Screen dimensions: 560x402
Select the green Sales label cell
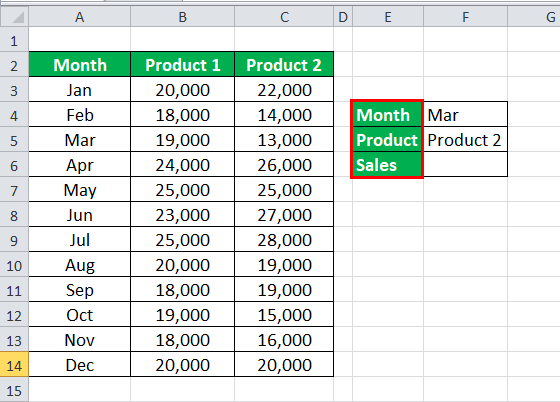[x=387, y=164]
